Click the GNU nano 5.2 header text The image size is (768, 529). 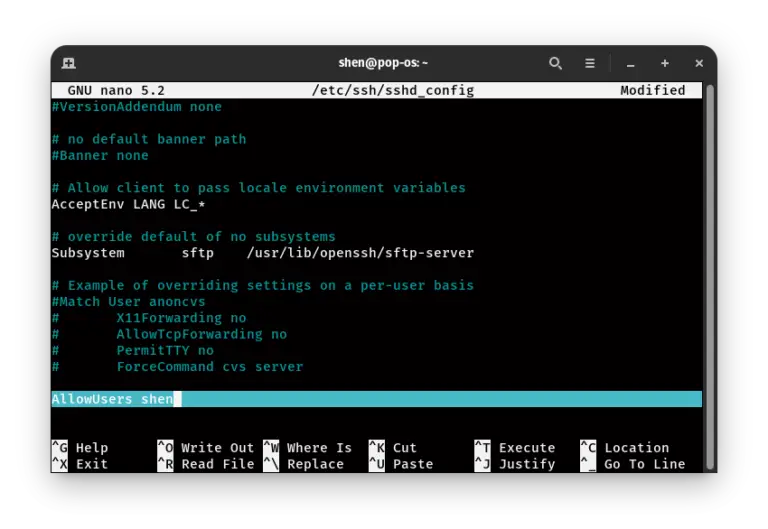tap(116, 91)
